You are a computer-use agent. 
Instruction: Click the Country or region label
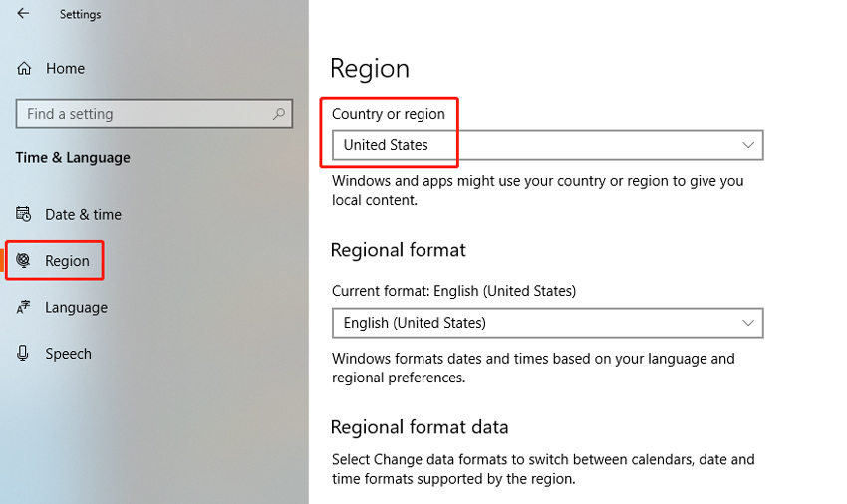click(389, 114)
